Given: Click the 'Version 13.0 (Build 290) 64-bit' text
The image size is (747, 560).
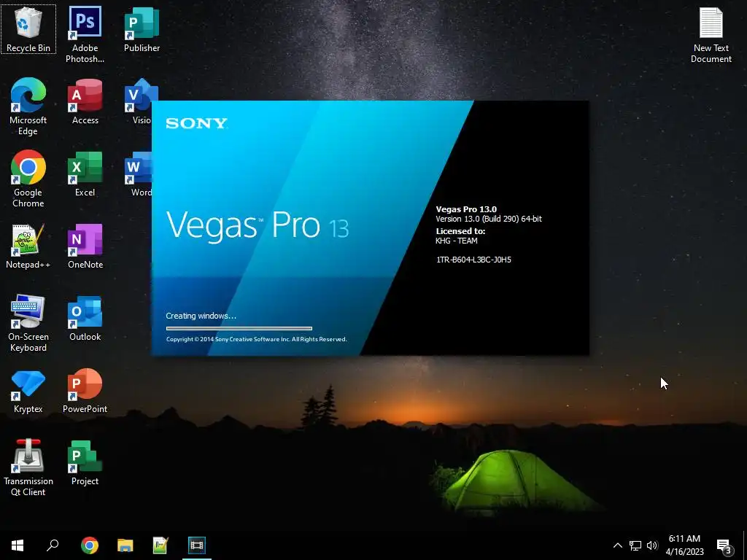Looking at the screenshot, I should coord(489,219).
